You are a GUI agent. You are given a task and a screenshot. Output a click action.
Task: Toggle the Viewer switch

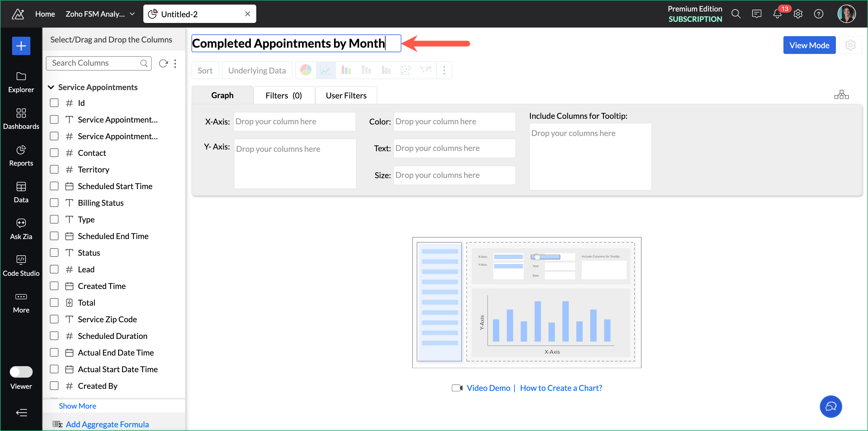coord(21,372)
